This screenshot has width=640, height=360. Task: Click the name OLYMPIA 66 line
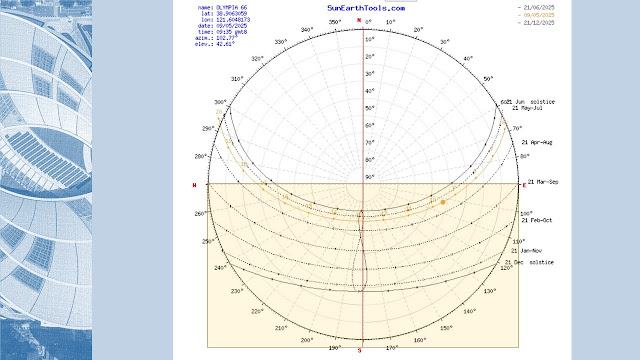click(x=222, y=7)
